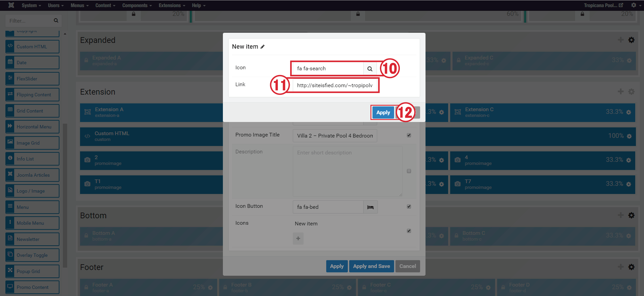Screen dimensions: 644x296
Task: Open Extension section settings gear
Action: (x=631, y=92)
